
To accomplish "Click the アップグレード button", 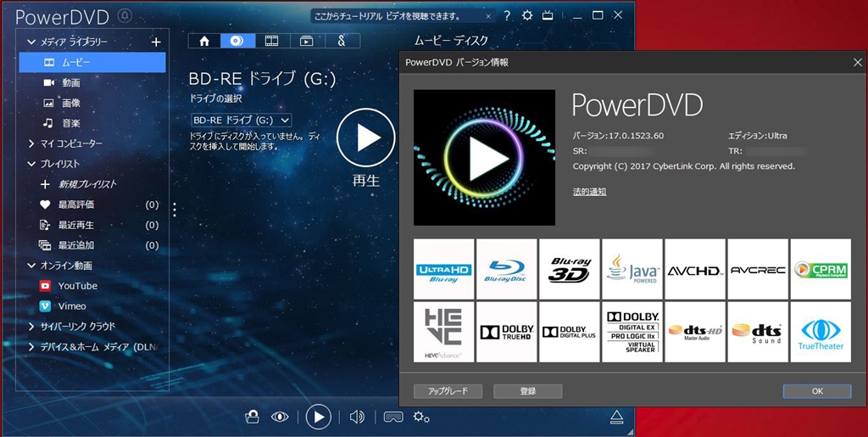I will [x=448, y=391].
